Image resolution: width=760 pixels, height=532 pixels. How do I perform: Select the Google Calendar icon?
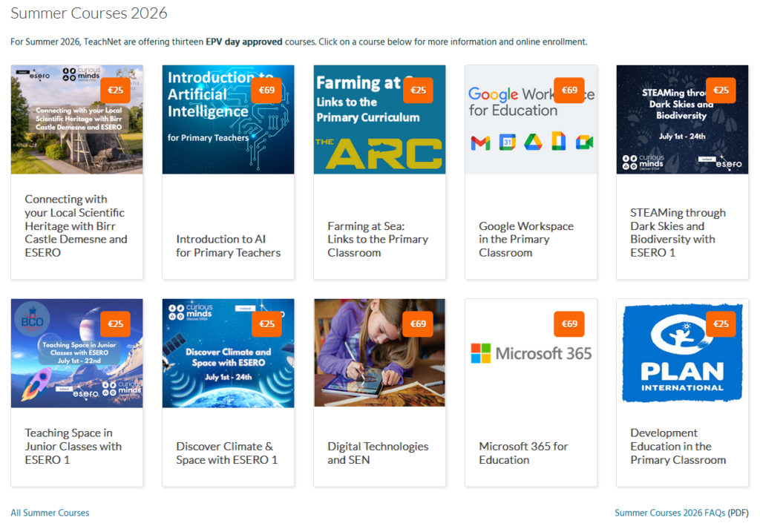click(x=507, y=142)
